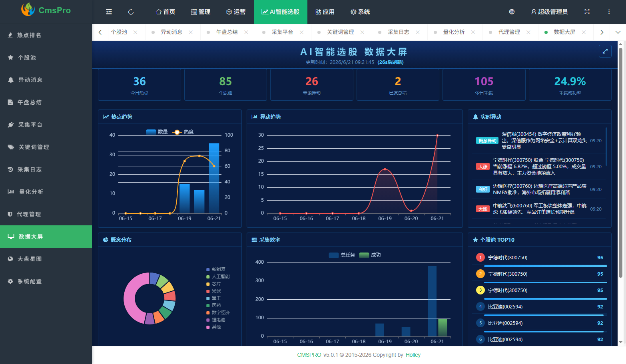The height and width of the screenshot is (364, 626).
Task: Open the 未读异动 26 stat card
Action: 312,85
